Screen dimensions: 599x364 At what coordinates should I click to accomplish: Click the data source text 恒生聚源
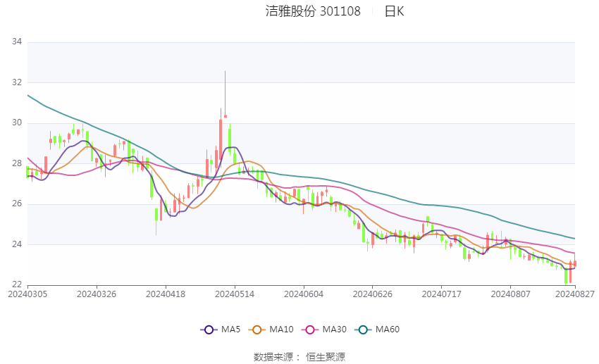[326, 357]
